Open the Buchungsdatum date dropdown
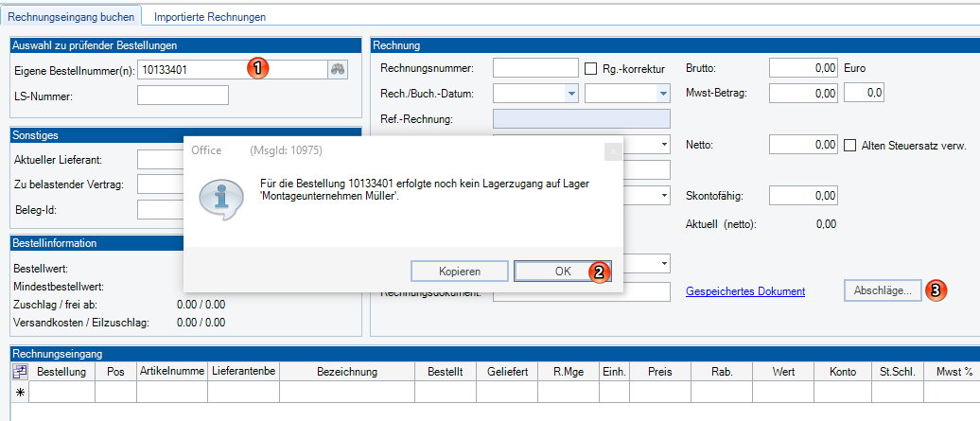This screenshot has width=980, height=421. coord(662,94)
